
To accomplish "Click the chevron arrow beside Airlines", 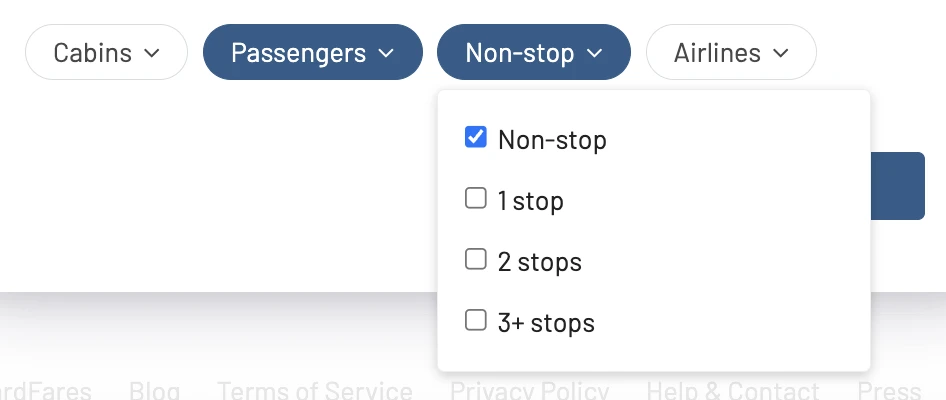I will click(781, 53).
